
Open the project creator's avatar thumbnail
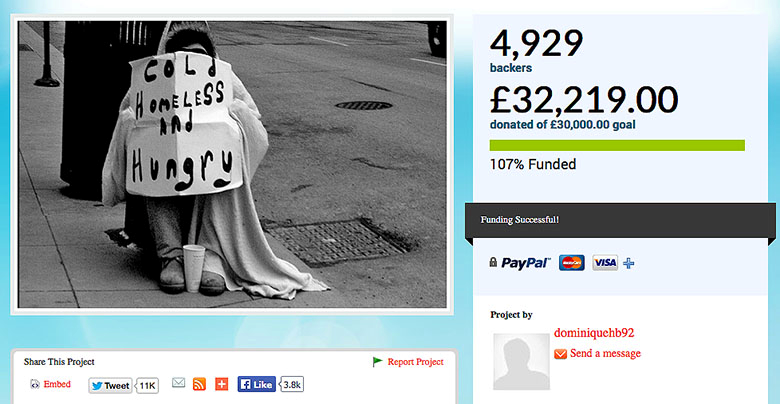(x=521, y=361)
